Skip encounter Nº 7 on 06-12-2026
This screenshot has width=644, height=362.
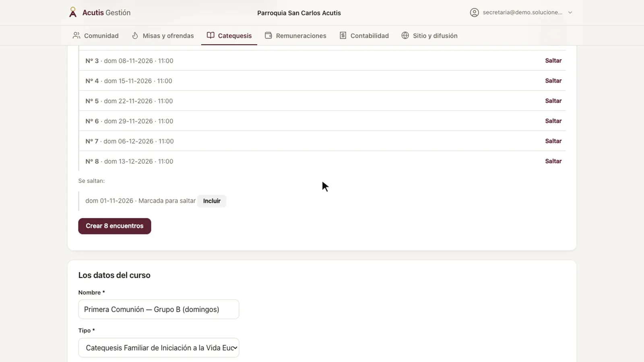(x=553, y=141)
